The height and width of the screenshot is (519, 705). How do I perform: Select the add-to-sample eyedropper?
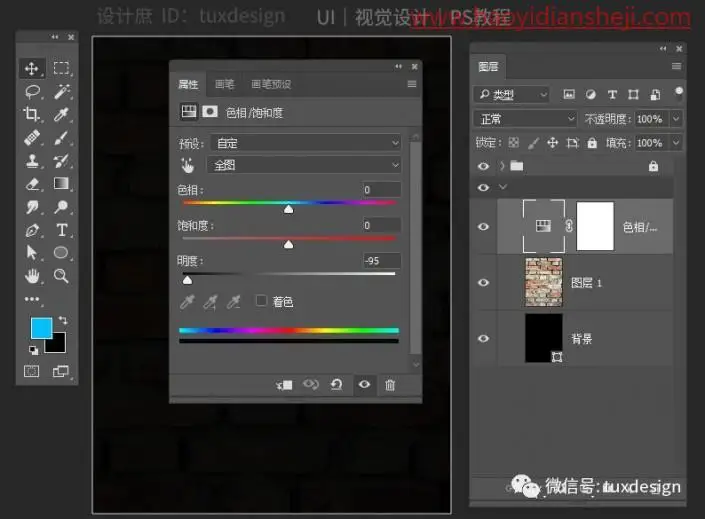tap(210, 301)
